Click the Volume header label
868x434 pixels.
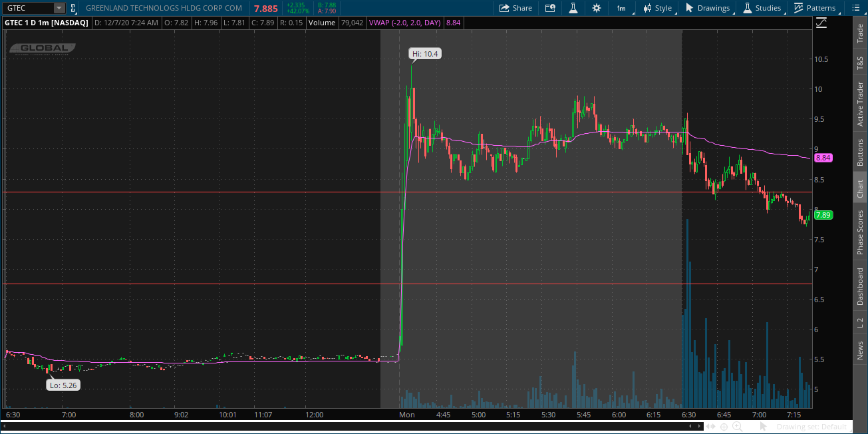coord(322,23)
